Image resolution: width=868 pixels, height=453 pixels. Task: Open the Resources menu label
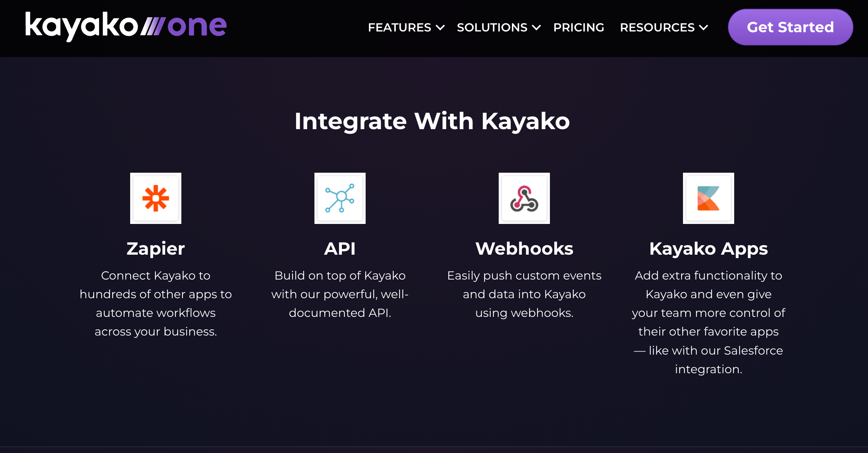657,27
